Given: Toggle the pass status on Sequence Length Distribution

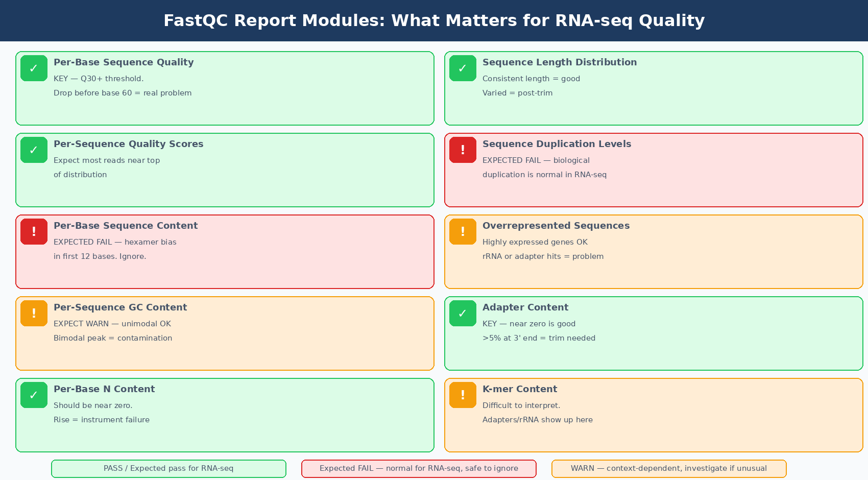Looking at the screenshot, I should (x=463, y=68).
